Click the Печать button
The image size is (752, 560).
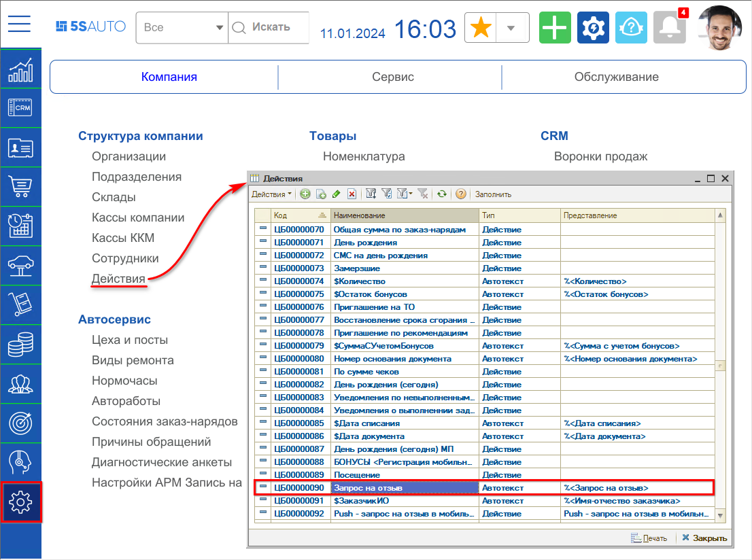(x=649, y=538)
